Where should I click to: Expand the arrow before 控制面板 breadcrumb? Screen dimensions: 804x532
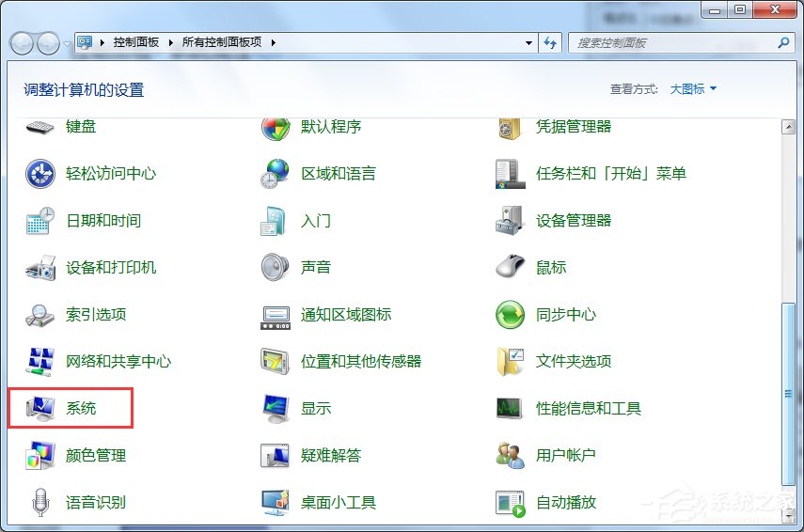[102, 42]
